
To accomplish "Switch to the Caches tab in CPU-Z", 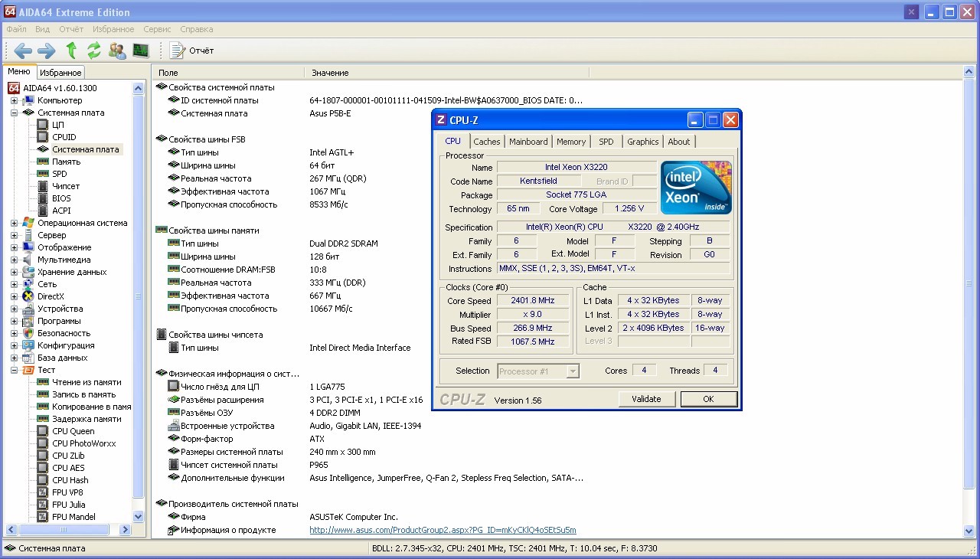I will (x=487, y=142).
